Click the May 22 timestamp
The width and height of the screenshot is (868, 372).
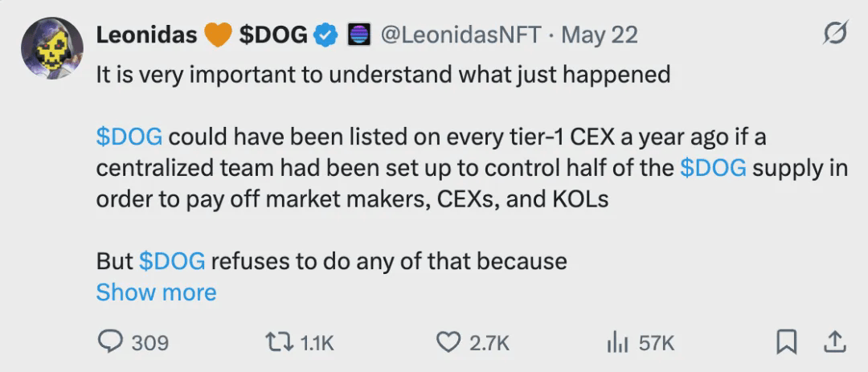pos(600,35)
